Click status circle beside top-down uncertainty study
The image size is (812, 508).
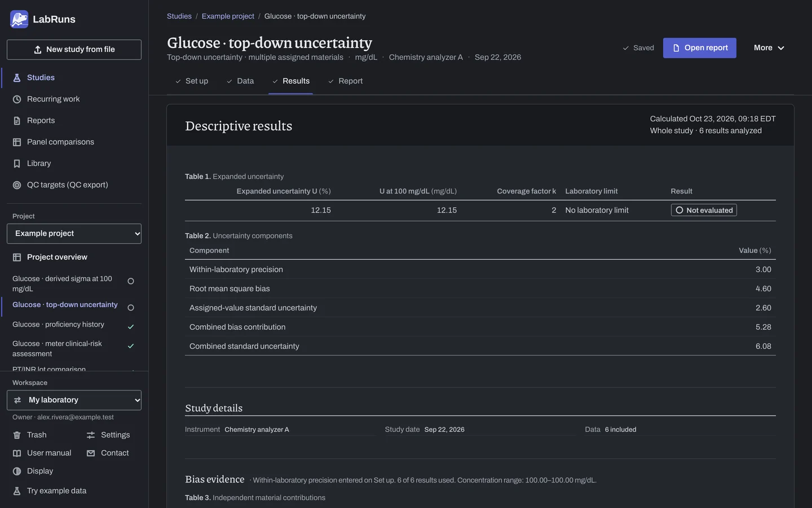tap(131, 308)
